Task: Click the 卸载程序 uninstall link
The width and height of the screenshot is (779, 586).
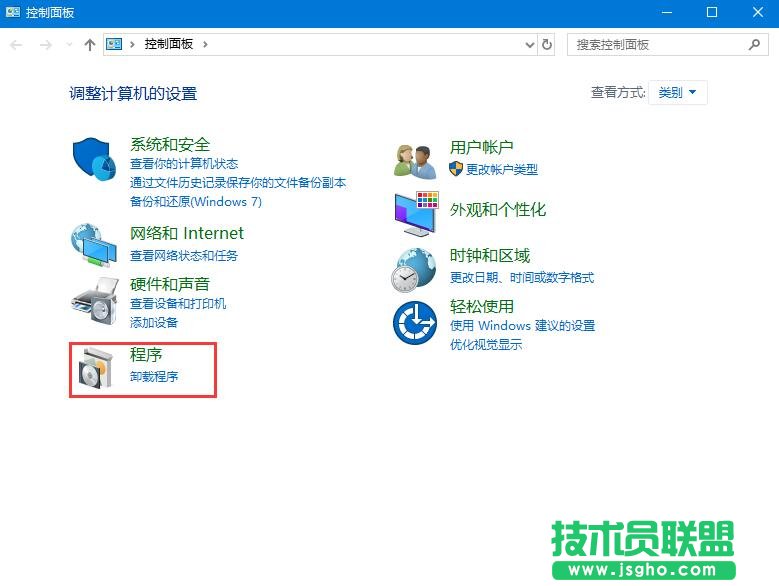Action: click(154, 377)
